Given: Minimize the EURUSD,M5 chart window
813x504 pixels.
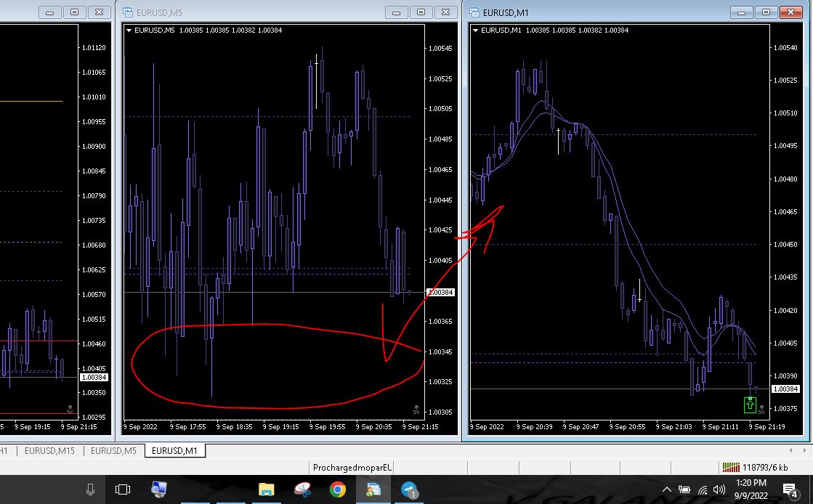Looking at the screenshot, I should tap(396, 12).
